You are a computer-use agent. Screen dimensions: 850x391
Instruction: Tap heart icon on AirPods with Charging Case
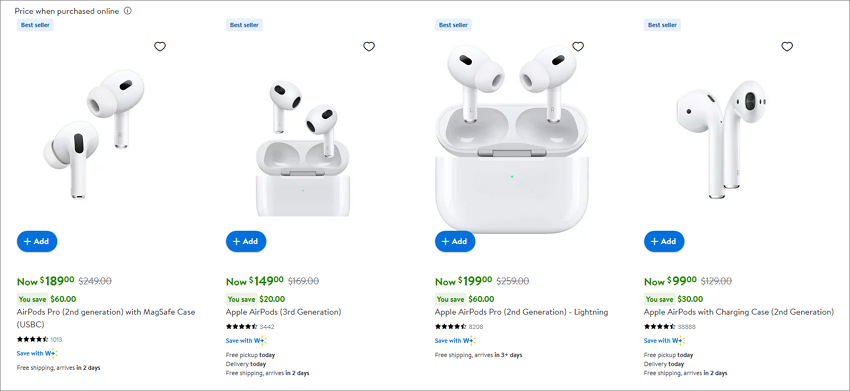787,47
